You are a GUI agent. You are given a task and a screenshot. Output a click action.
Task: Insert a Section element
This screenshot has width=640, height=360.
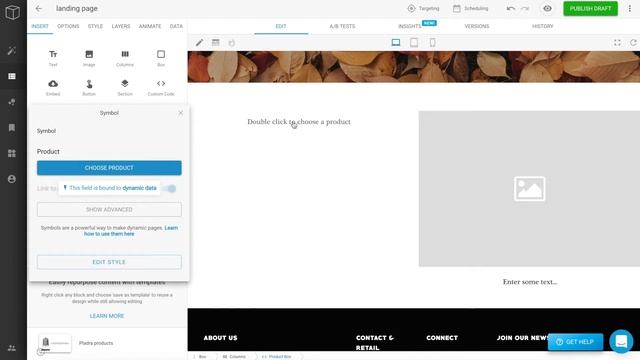(x=125, y=87)
